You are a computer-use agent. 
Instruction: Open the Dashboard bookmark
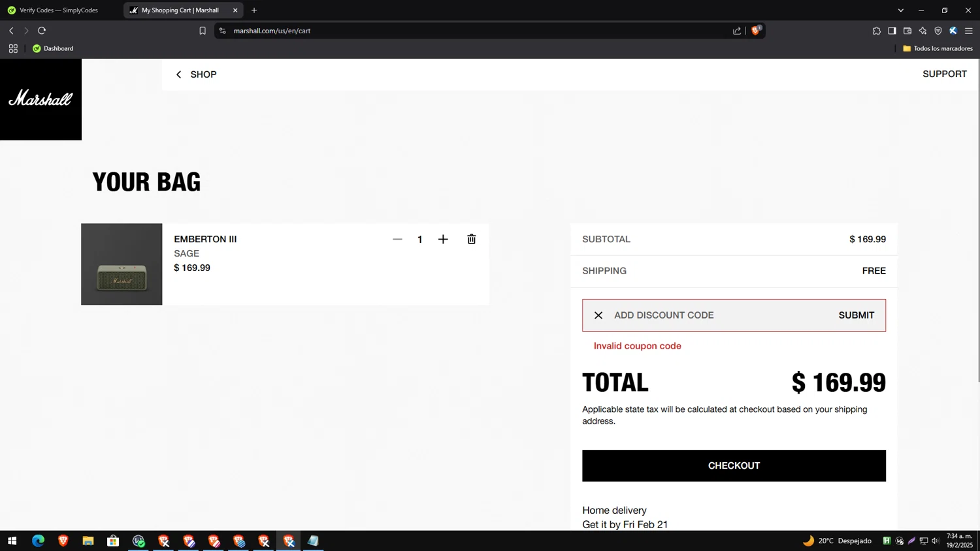53,48
